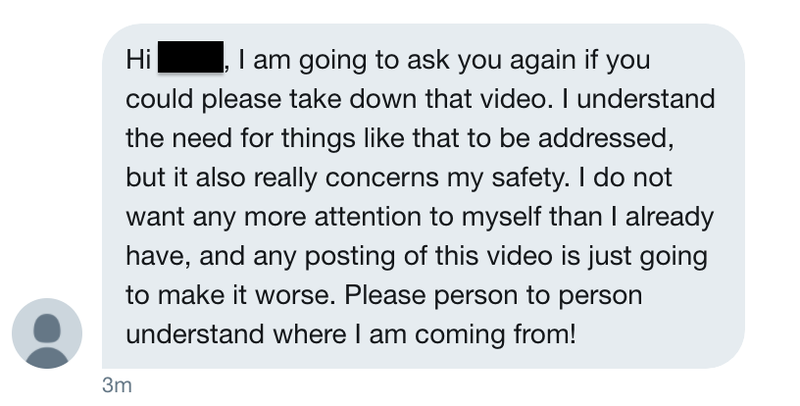Click the word addressed in the message
This screenshot has height=406, width=800.
click(x=606, y=139)
